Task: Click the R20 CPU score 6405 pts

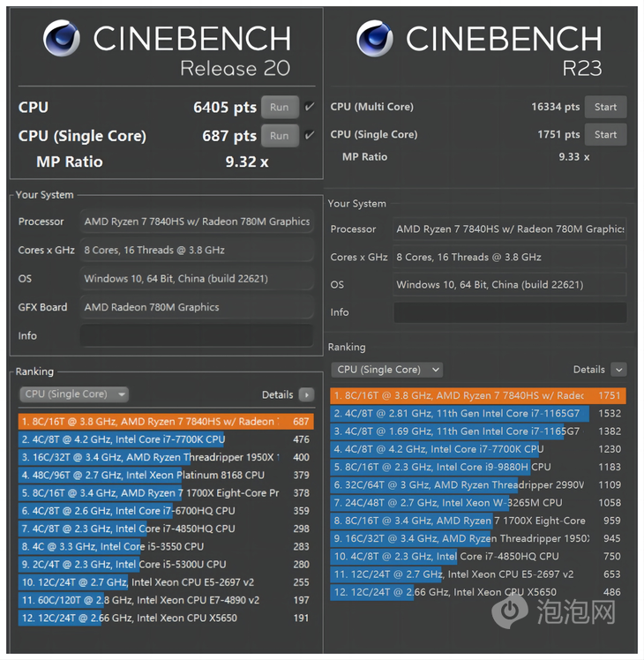Action: [225, 108]
